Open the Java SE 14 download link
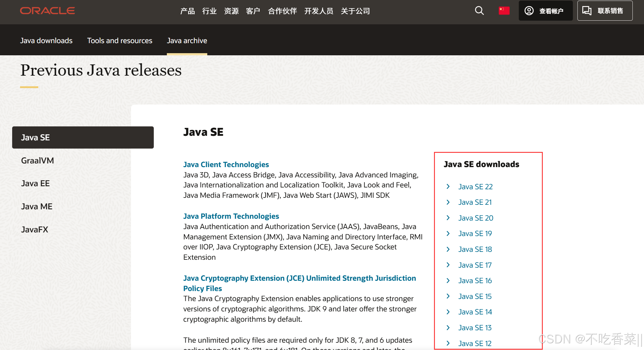The width and height of the screenshot is (644, 350). pyautogui.click(x=475, y=312)
